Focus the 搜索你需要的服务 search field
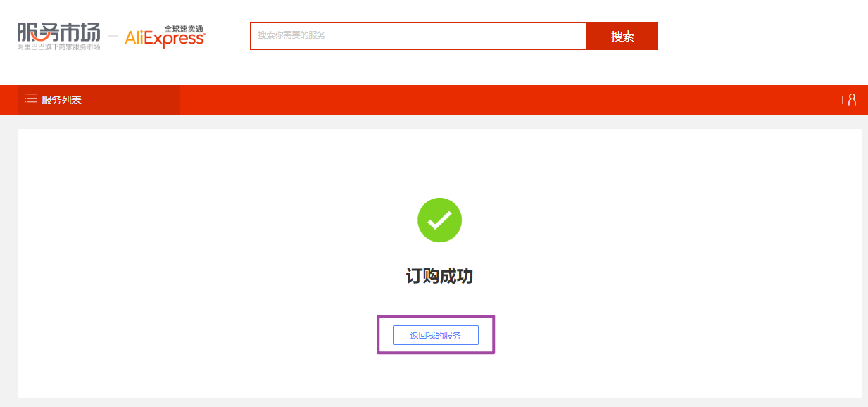The height and width of the screenshot is (407, 868). (418, 36)
